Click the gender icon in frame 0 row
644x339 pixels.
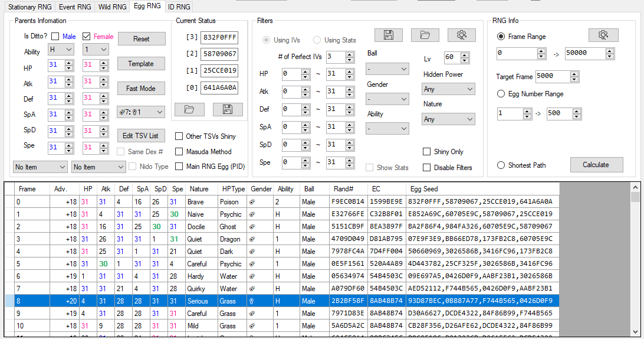point(252,202)
